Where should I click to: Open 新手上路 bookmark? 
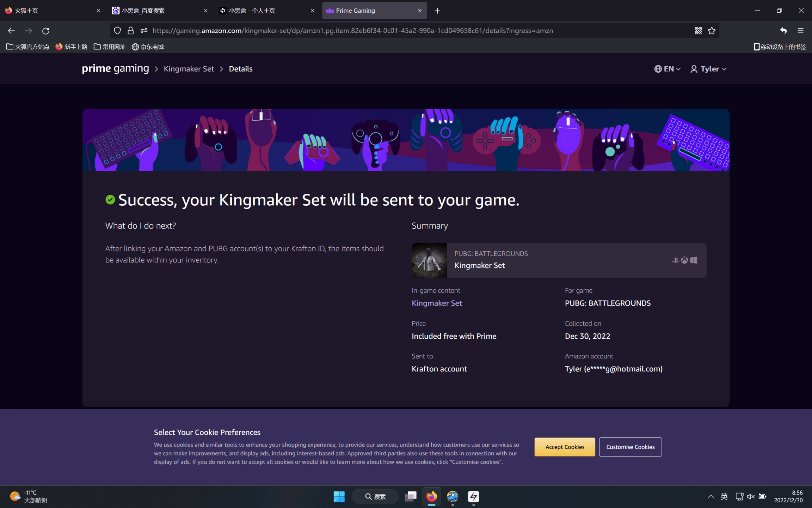click(72, 47)
